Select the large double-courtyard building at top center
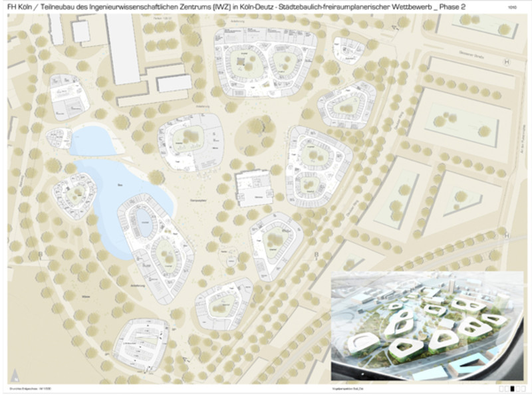 click(264, 65)
